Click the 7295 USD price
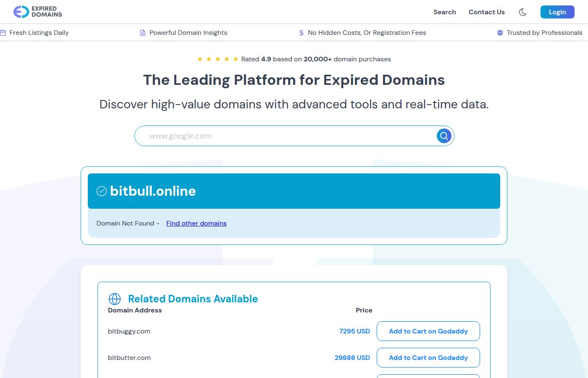588x378 pixels. (354, 331)
